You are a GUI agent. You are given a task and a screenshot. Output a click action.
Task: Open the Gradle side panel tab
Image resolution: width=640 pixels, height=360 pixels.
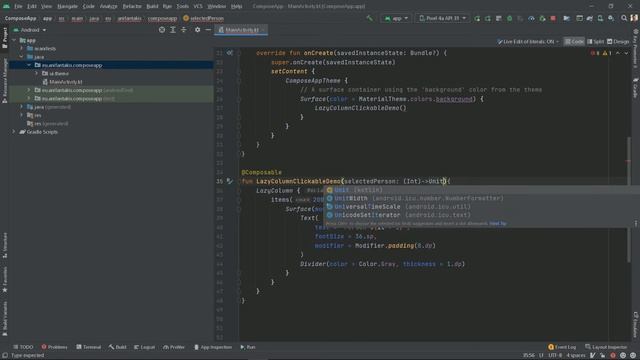(636, 89)
